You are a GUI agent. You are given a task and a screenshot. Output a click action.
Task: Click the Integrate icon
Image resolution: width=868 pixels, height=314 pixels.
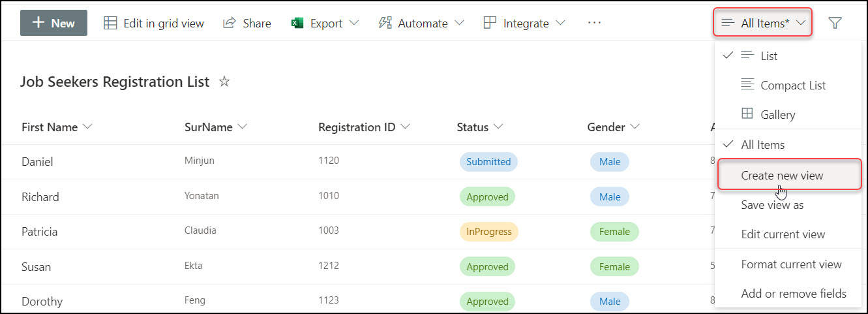coord(490,23)
